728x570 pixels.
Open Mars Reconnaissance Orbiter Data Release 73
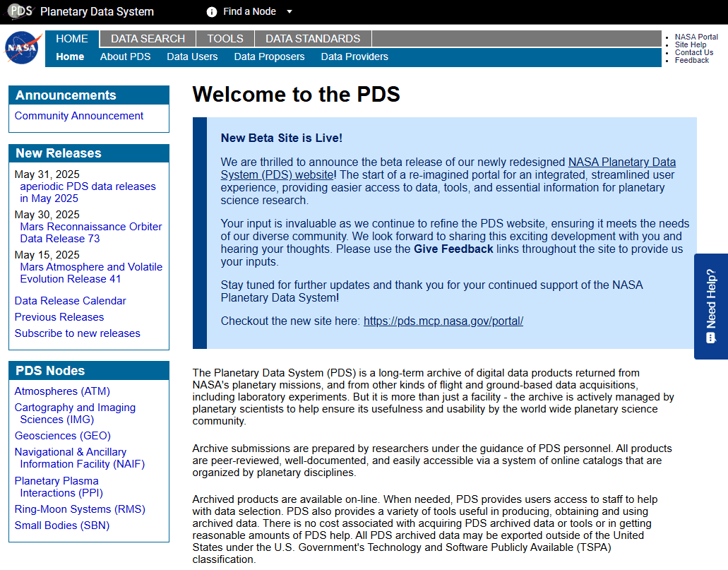click(x=91, y=233)
